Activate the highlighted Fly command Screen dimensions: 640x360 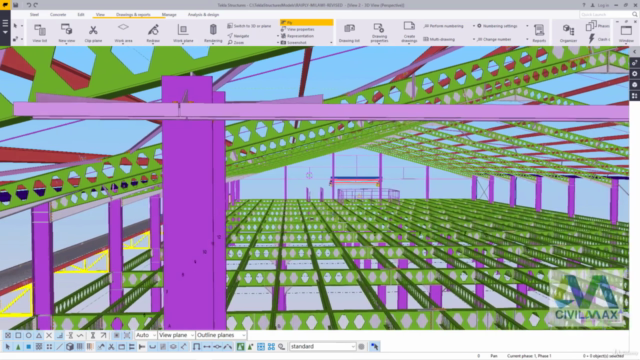tap(306, 22)
